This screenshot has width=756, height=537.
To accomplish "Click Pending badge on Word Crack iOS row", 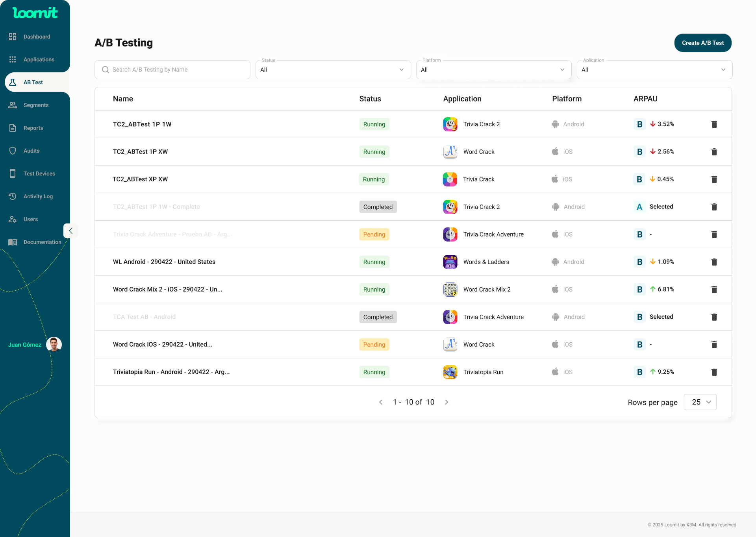I will coord(374,345).
